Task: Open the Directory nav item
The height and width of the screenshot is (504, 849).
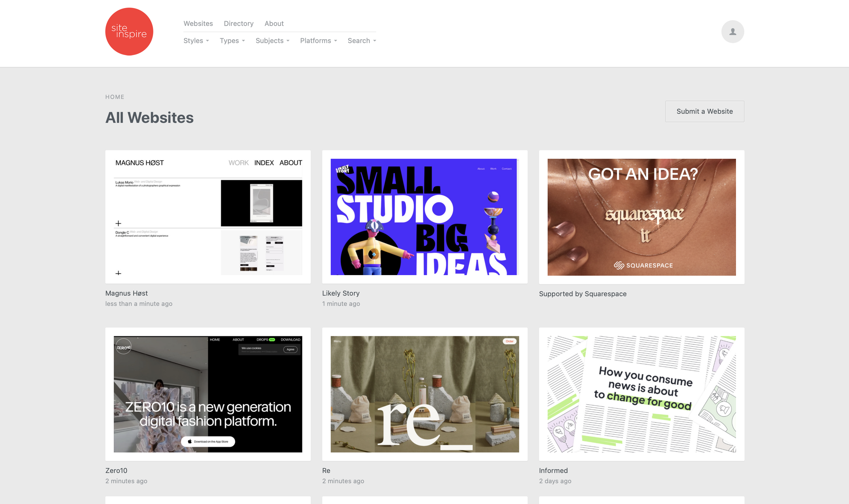Action: click(238, 23)
